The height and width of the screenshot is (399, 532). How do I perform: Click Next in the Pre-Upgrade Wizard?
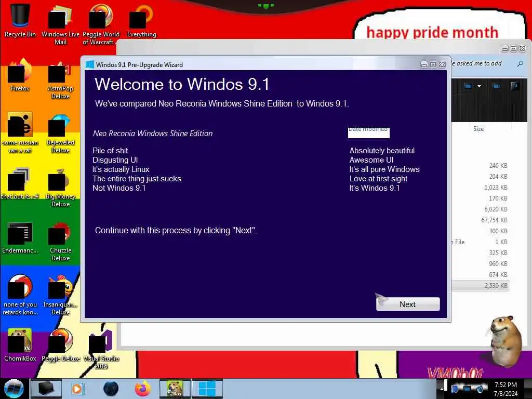pos(408,304)
